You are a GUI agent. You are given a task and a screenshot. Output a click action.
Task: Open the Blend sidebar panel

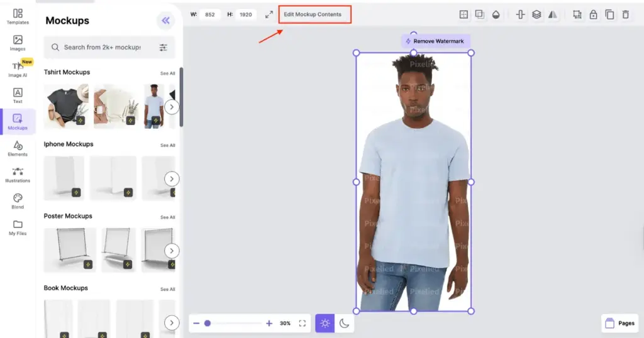pyautogui.click(x=18, y=201)
